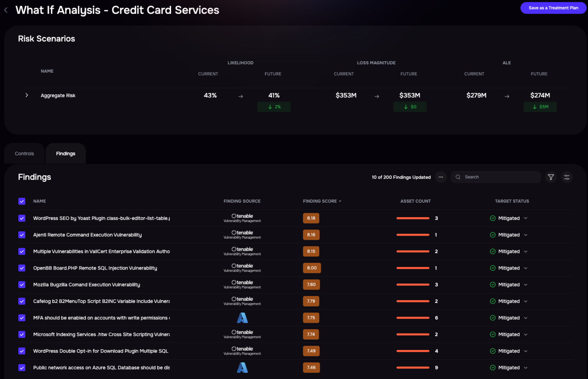This screenshot has height=379, width=588.
Task: Click the Tenable logo on the Ajenti row
Action: [x=242, y=234]
